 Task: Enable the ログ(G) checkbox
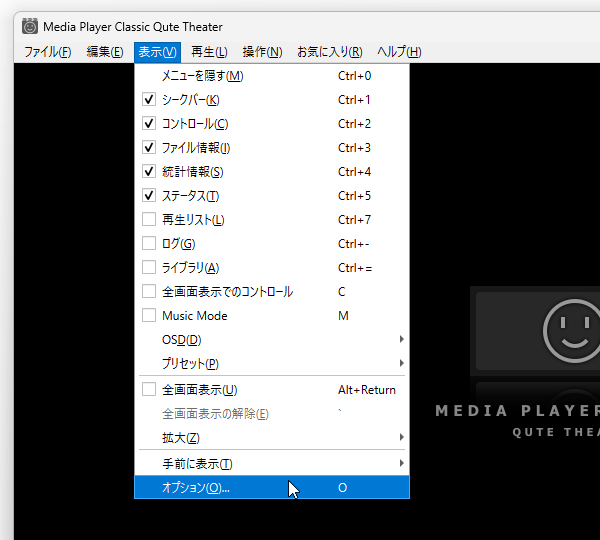148,243
